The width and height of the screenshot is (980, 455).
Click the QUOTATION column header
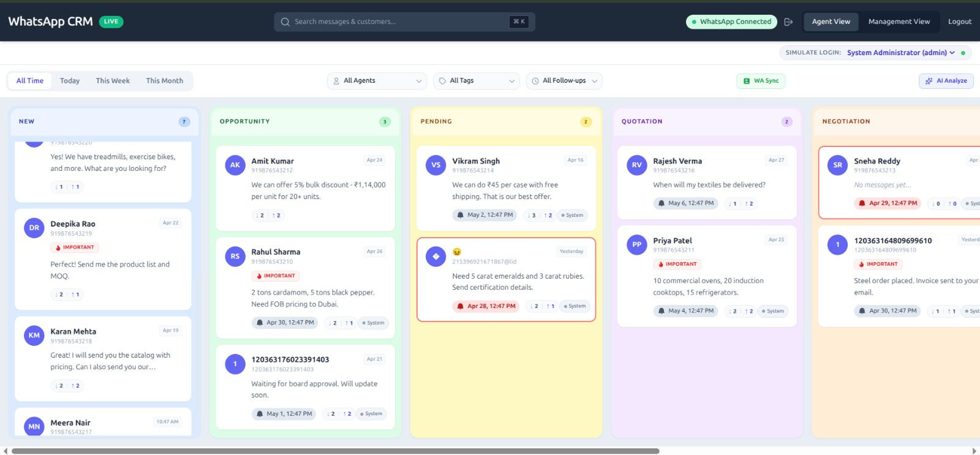tap(707, 122)
